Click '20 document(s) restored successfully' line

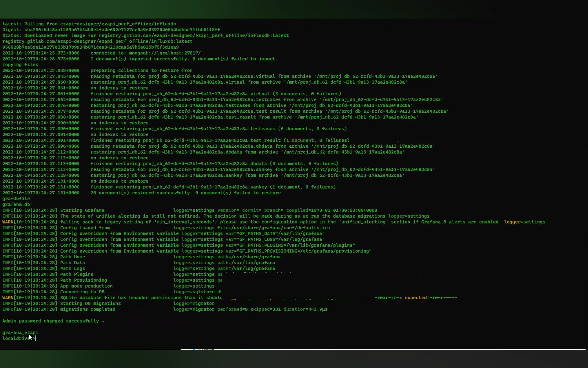coord(187,193)
